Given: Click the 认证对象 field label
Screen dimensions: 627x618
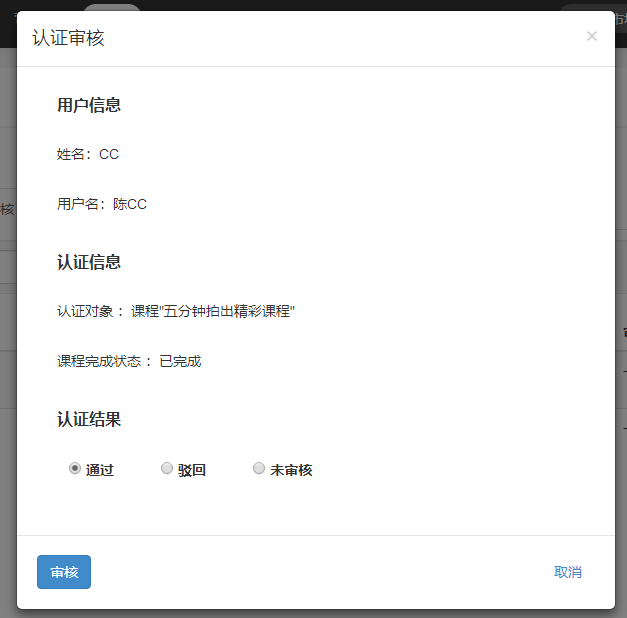Looking at the screenshot, I should point(90,311).
